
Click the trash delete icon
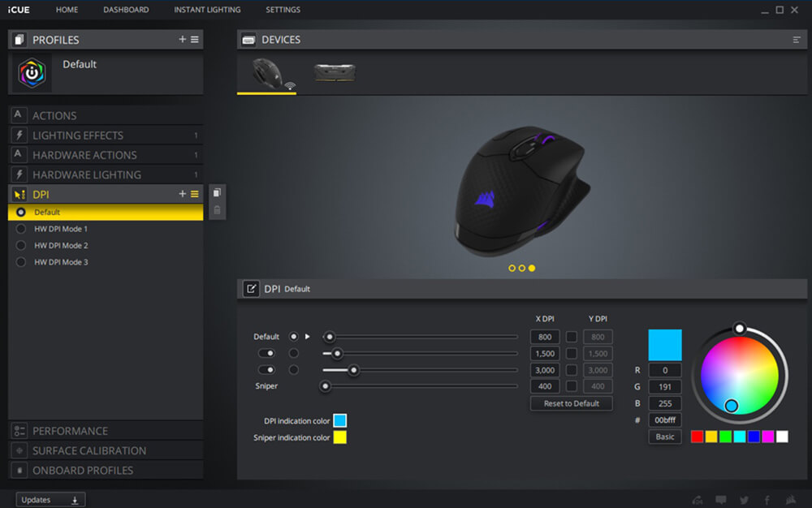coord(217,210)
